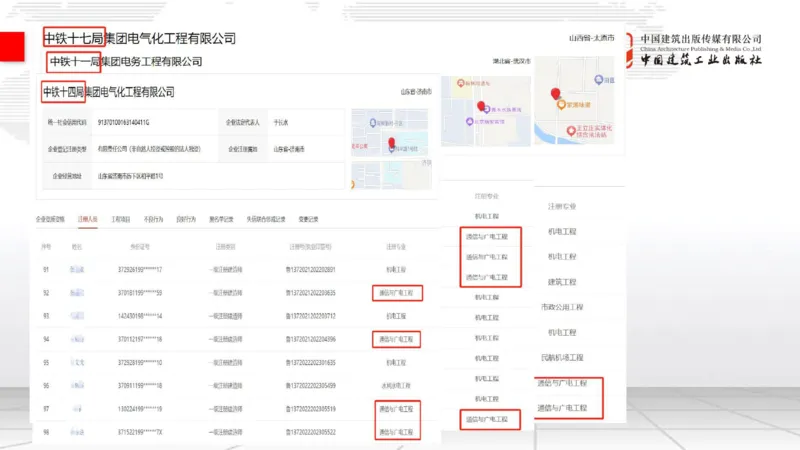
Task: Click the blue marker at the Jinan map's top
Action: [x=373, y=123]
